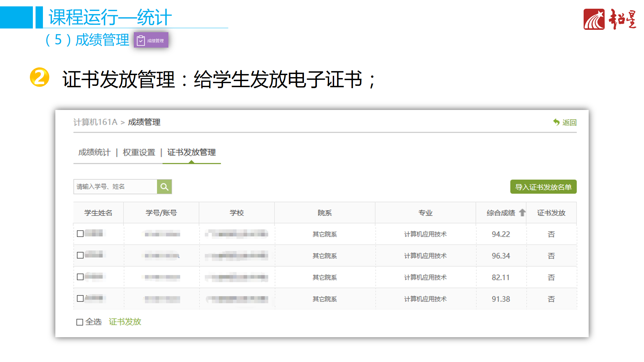Viewport: 644px width, 362px height.
Task: Open the 成绩统计 tab
Action: [x=94, y=153]
